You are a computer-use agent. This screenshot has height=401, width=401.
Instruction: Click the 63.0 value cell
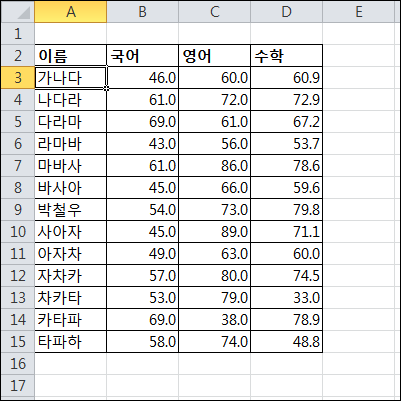coord(215,254)
